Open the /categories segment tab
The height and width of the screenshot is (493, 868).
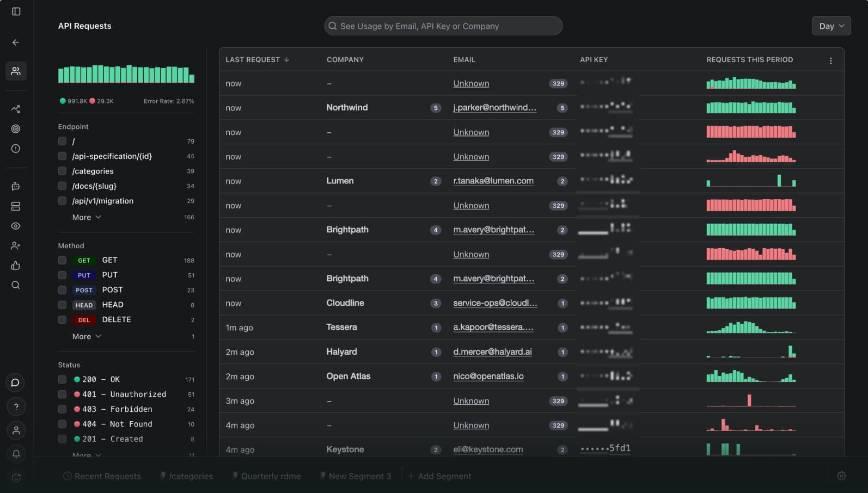[x=186, y=476]
